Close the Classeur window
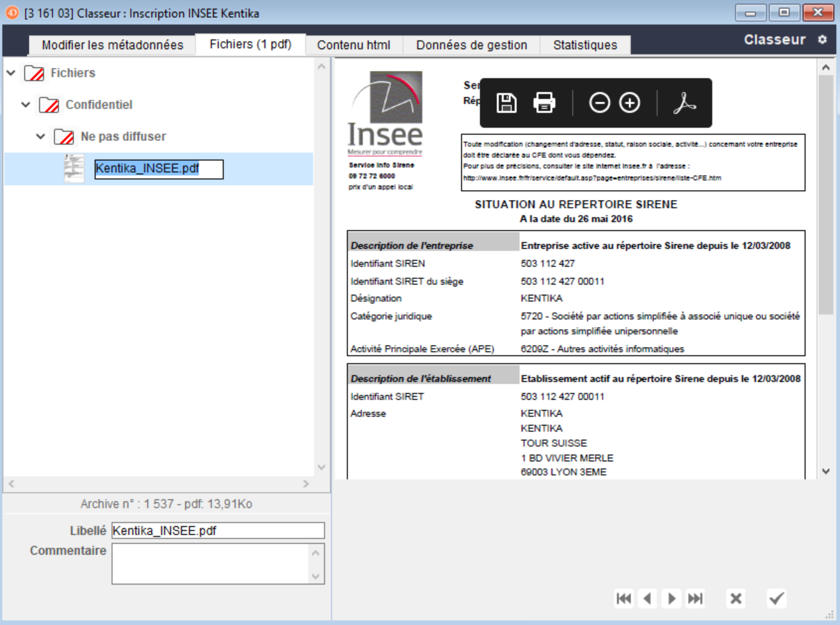The image size is (840, 625). coord(818,12)
